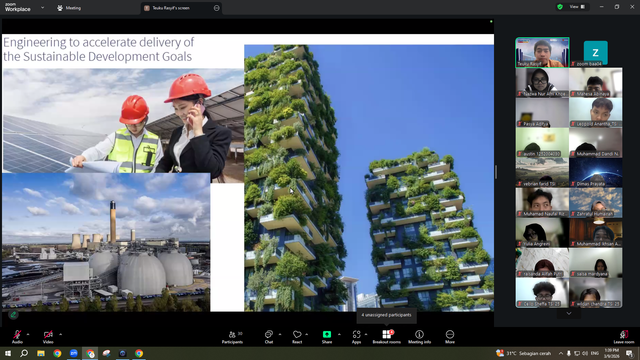Click Leopold Anantha's video tile
The image size is (640, 360).
point(596,113)
